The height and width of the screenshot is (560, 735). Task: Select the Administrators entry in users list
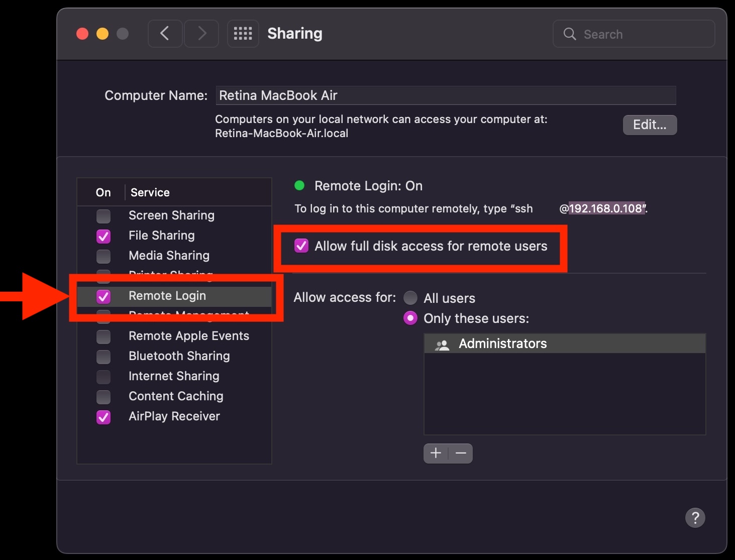pos(565,344)
